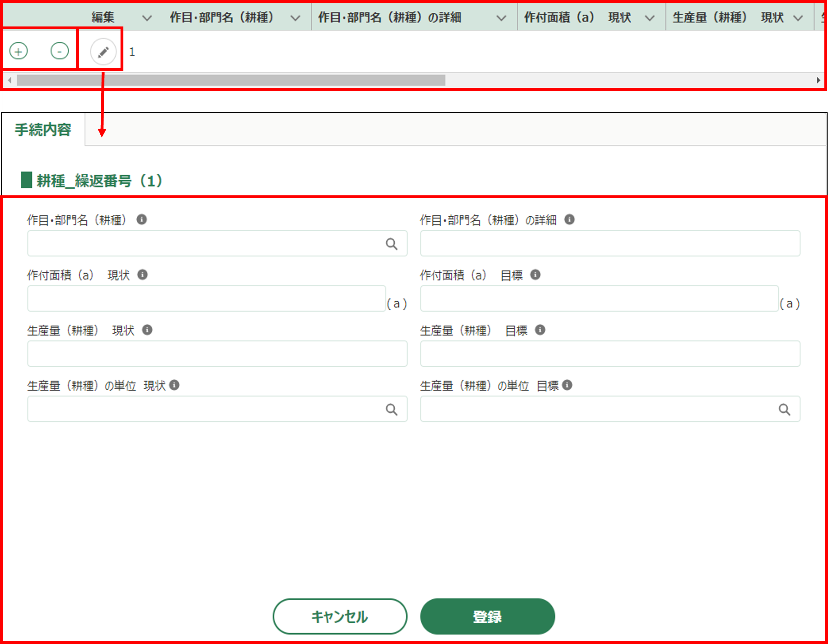Click search icon in 生産量の単位 目標 field
Viewport: 829px width, 644px height.
click(x=784, y=409)
